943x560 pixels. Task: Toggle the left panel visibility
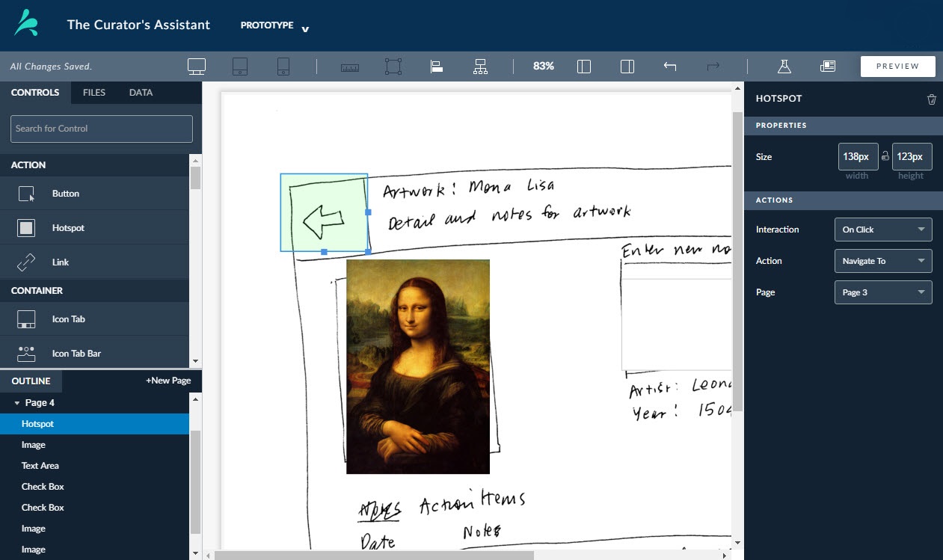(584, 67)
